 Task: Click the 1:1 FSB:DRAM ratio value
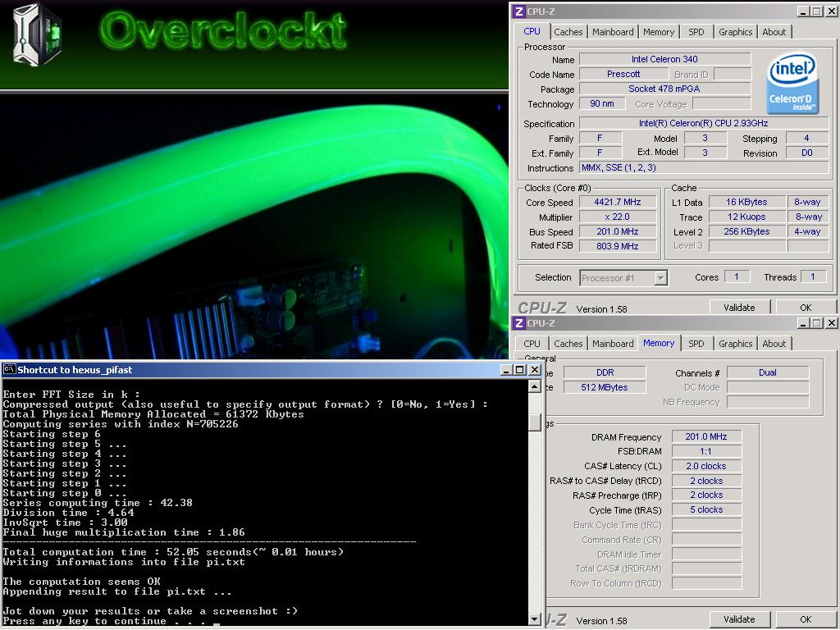(706, 452)
